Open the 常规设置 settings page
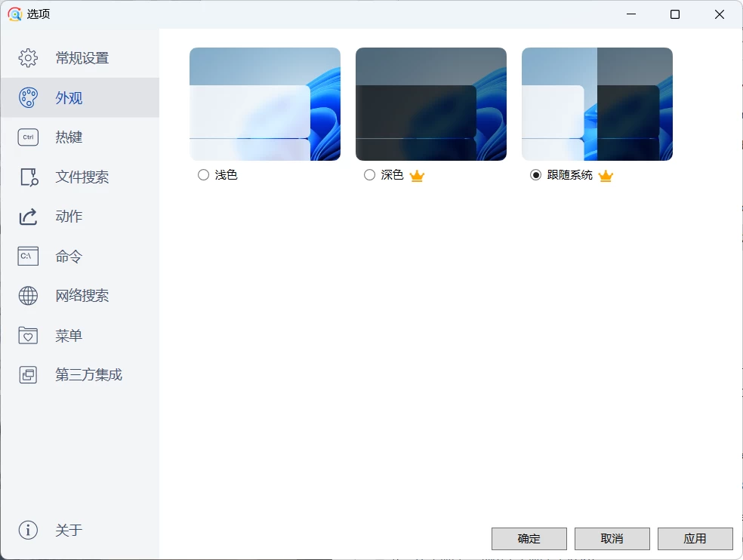The image size is (743, 560). pyautogui.click(x=79, y=58)
